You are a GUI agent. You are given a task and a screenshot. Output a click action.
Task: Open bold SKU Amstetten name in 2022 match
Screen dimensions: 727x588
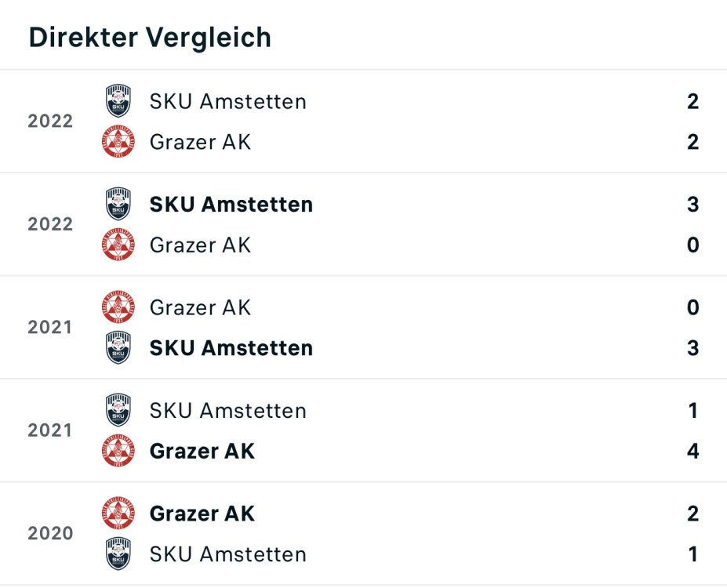click(x=231, y=205)
